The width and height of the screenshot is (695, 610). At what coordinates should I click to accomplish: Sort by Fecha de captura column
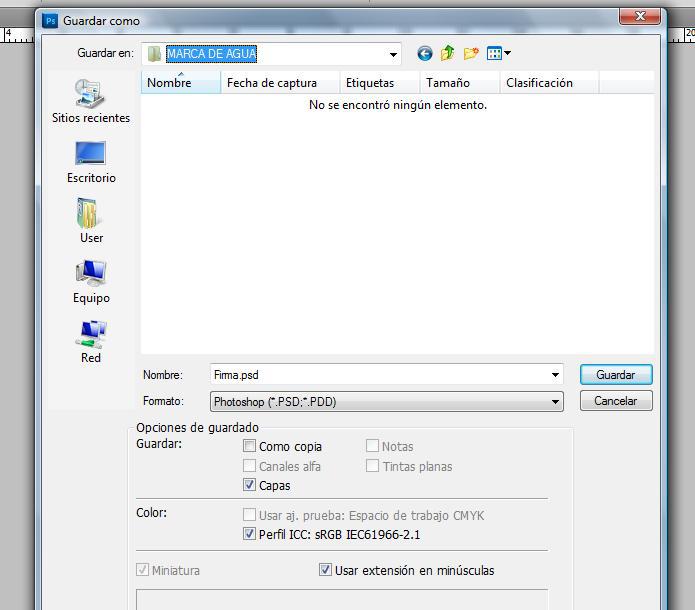(280, 83)
